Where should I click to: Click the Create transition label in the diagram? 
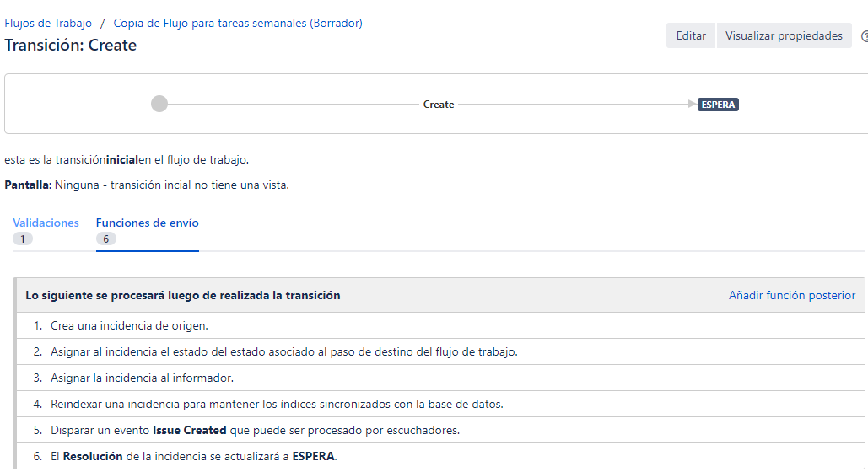click(439, 105)
